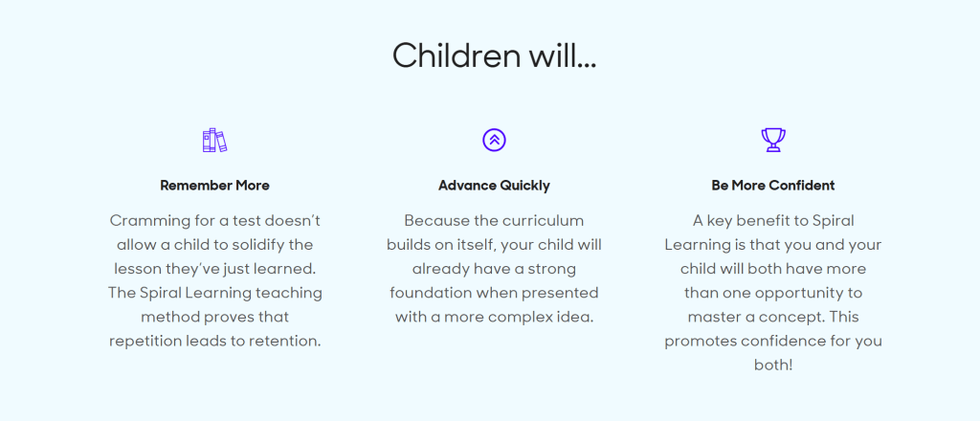Click the books icon above Remember More
Viewport: 980px width, 421px height.
[214, 141]
